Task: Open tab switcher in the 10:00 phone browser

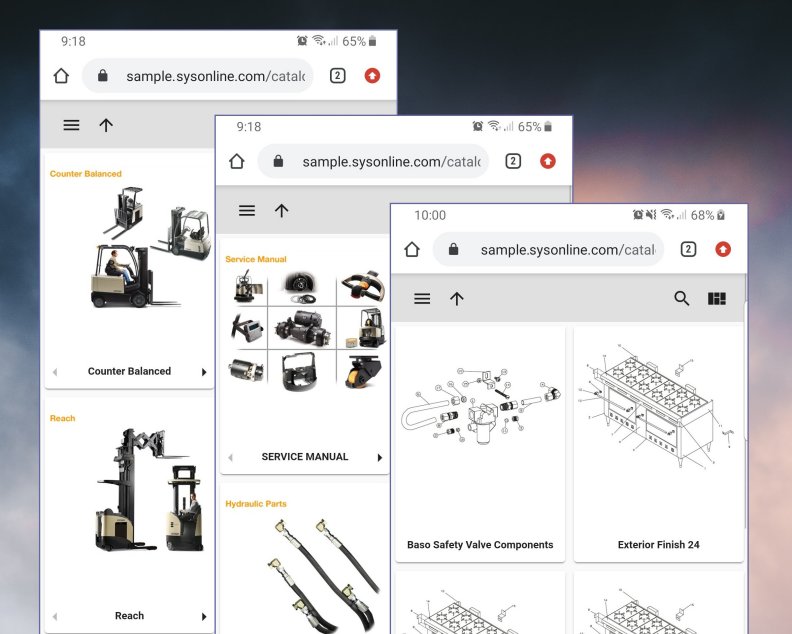Action: tap(688, 249)
